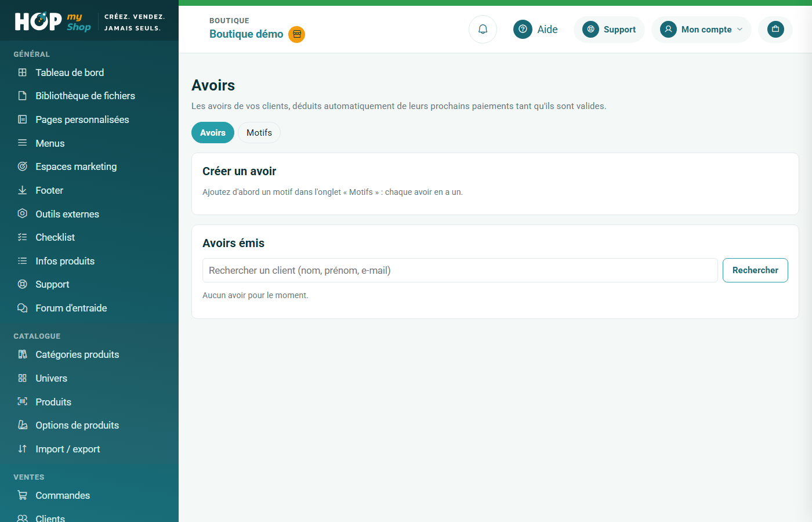812x522 pixels.
Task: Click the orange shop icon beside Boutique démo
Action: pos(297,34)
